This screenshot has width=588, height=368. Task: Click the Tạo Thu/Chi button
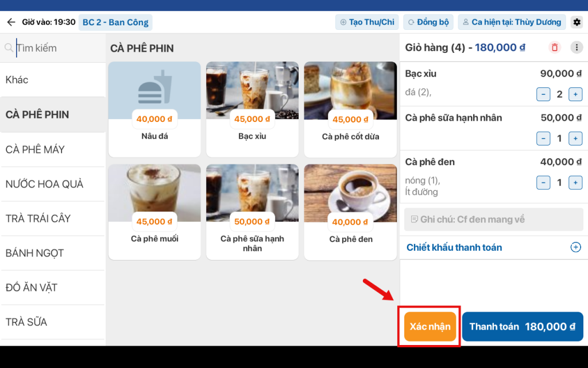coord(367,22)
